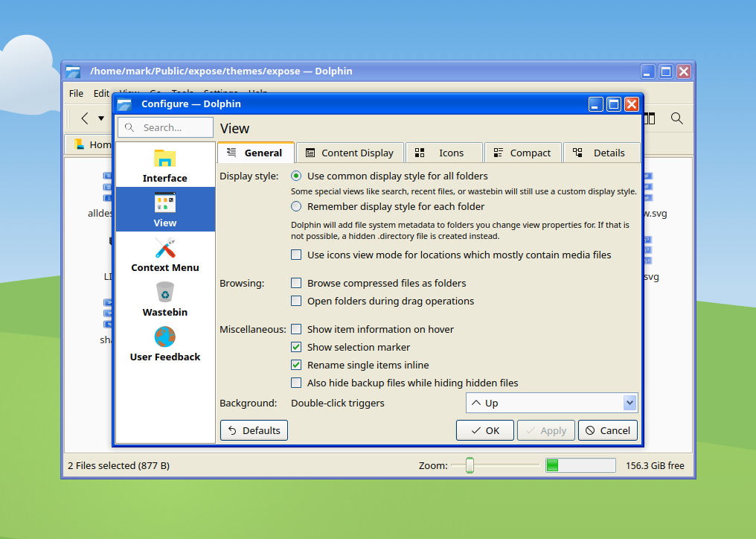Click the General tab icon
756x539 pixels.
point(231,153)
